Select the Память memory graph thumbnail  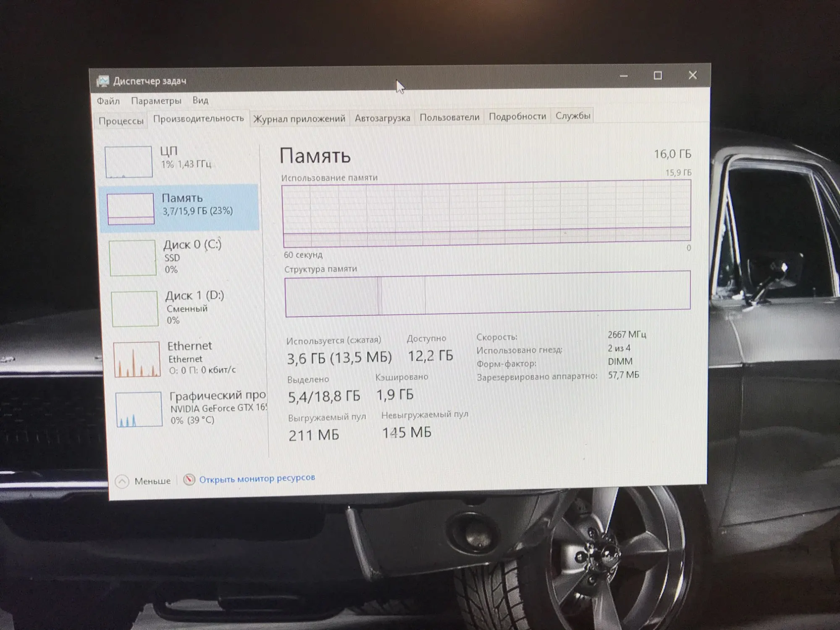(x=131, y=208)
